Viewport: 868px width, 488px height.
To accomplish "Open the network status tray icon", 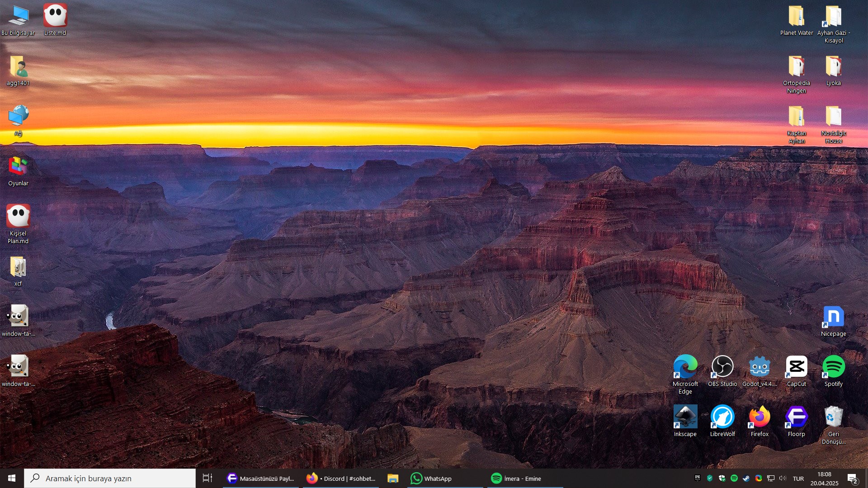I will click(x=771, y=478).
